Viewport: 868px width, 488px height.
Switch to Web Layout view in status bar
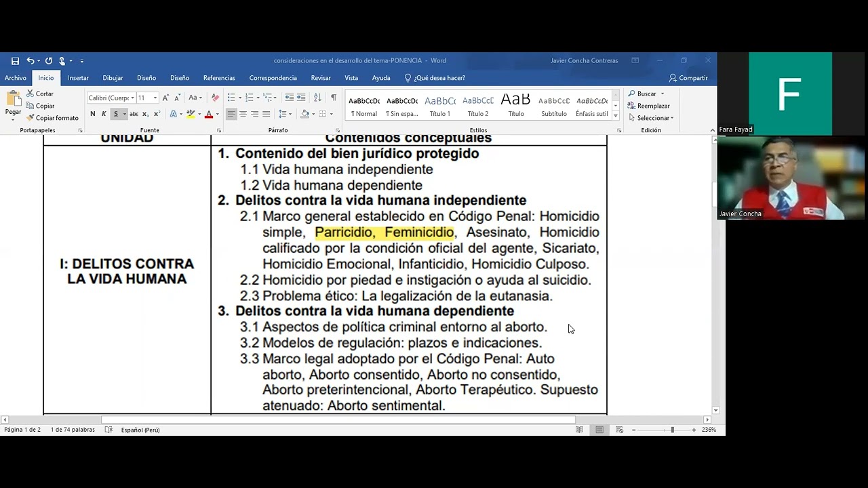point(619,430)
